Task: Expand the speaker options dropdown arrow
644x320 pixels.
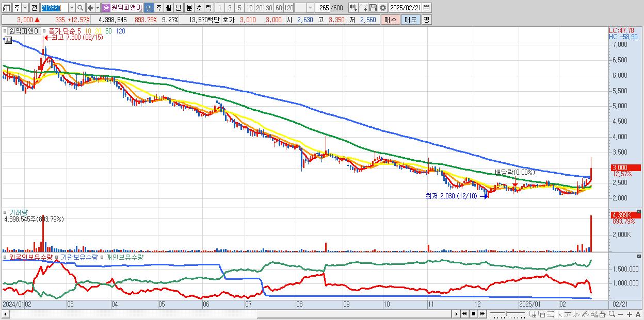Action: click(x=98, y=8)
